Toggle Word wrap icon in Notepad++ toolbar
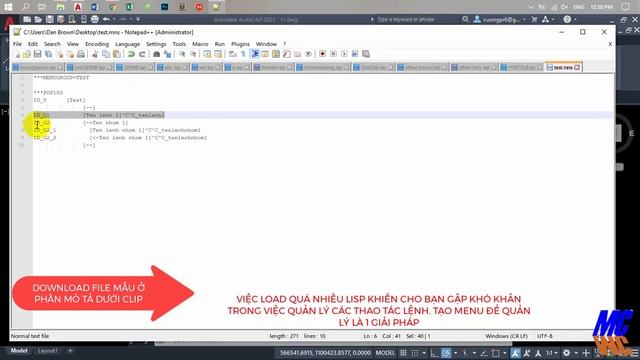This screenshot has width=640, height=360. coord(233,54)
